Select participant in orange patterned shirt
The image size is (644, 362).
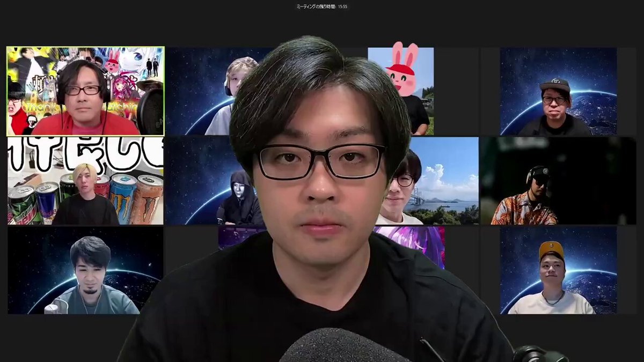558,181
